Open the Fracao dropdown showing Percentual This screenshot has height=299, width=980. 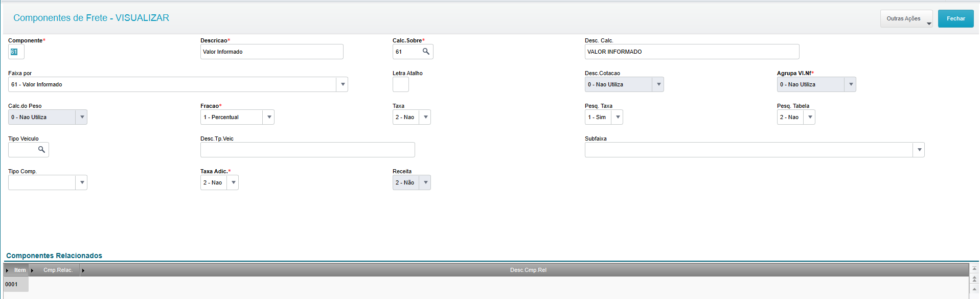269,117
